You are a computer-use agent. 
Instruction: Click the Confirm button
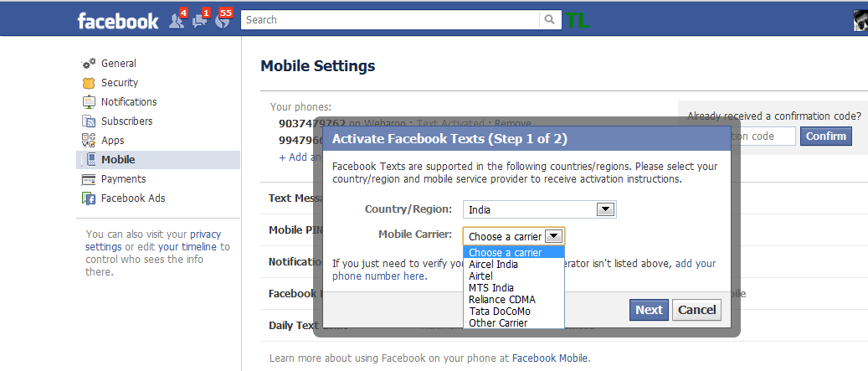[826, 137]
